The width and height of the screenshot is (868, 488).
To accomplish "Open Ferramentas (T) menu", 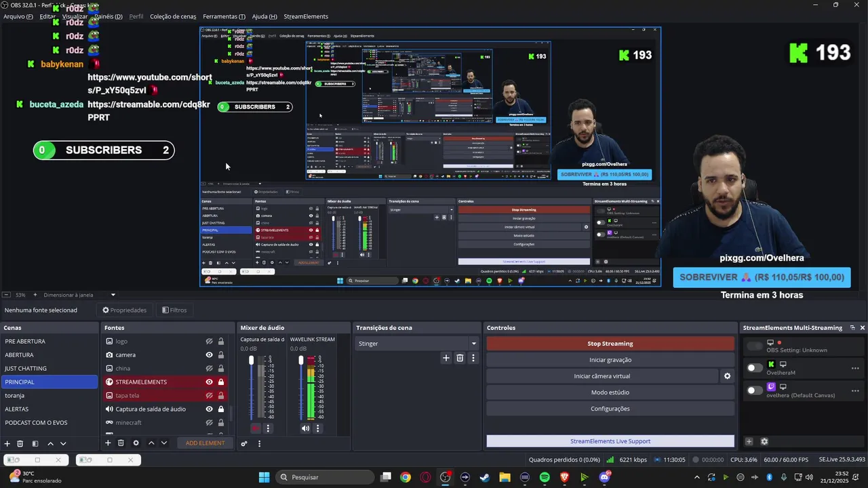I will (224, 16).
